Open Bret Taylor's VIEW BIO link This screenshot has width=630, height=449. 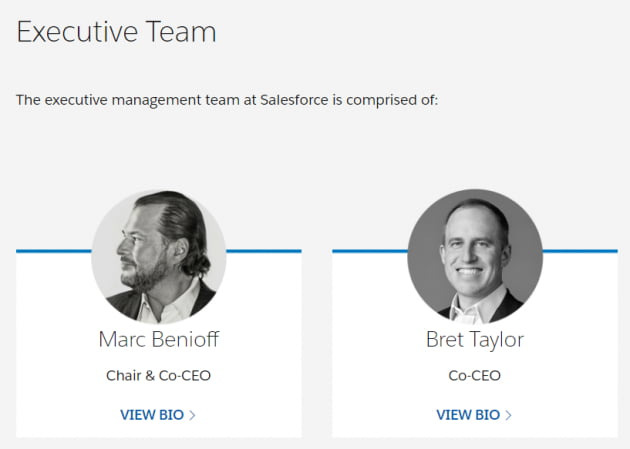pyautogui.click(x=474, y=414)
